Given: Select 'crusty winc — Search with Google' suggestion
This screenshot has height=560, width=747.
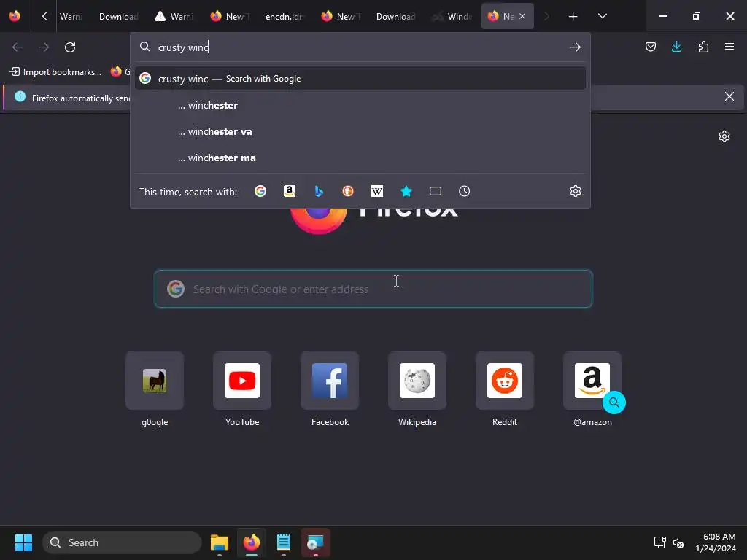Looking at the screenshot, I should (360, 79).
